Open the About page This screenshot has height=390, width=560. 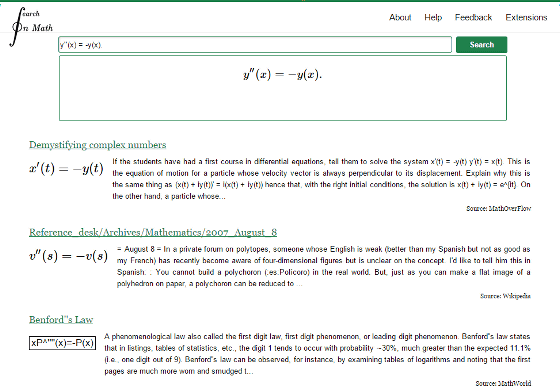(400, 18)
